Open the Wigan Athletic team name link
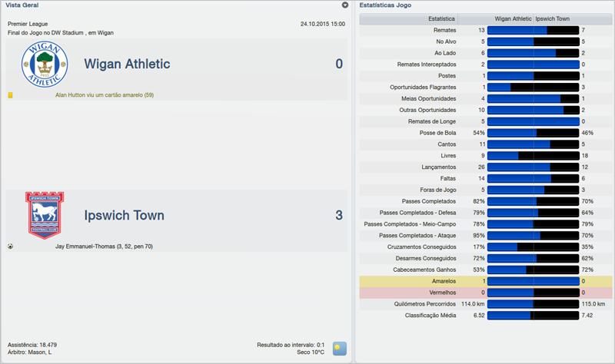 127,64
